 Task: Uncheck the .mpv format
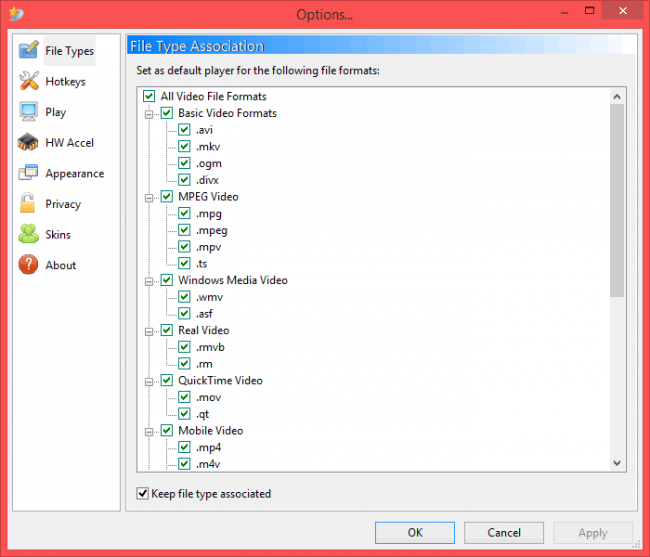[x=184, y=247]
